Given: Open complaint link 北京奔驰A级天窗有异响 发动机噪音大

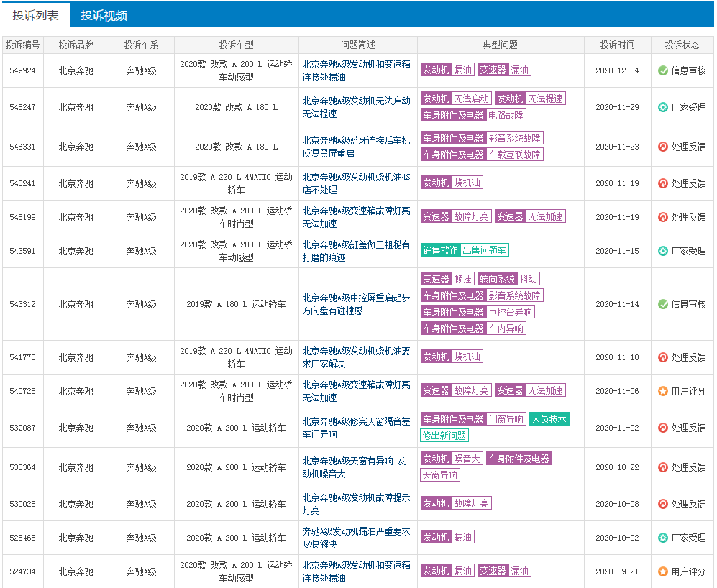Looking at the screenshot, I should point(355,467).
